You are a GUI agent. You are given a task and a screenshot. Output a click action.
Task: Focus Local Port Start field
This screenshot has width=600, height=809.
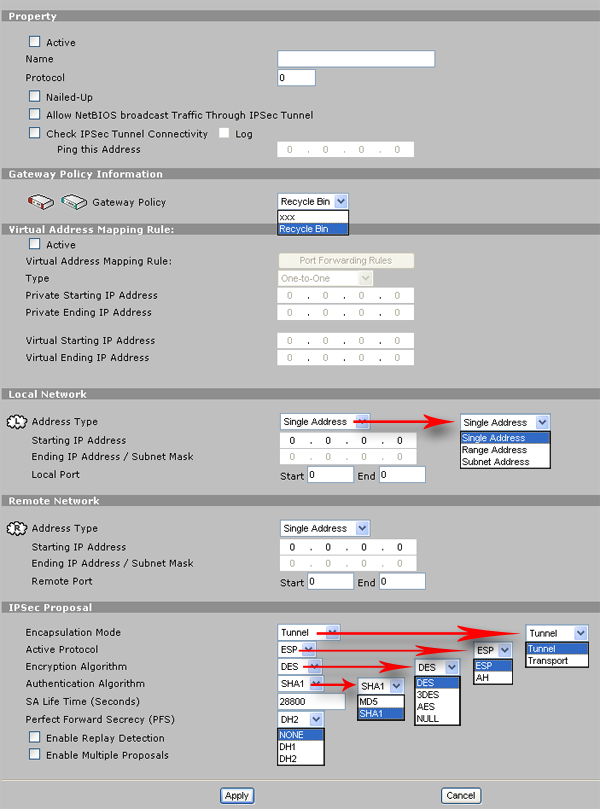coord(330,475)
